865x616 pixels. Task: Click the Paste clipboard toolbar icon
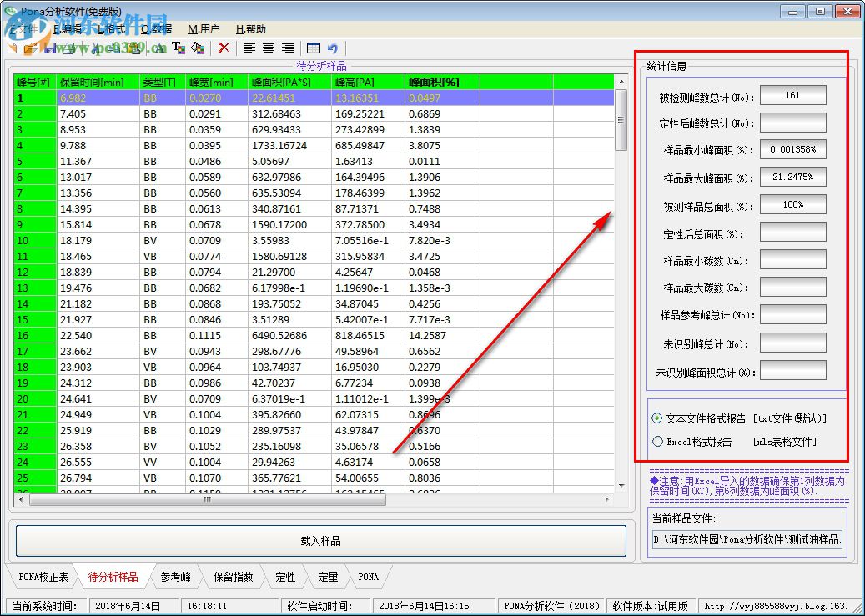click(134, 48)
